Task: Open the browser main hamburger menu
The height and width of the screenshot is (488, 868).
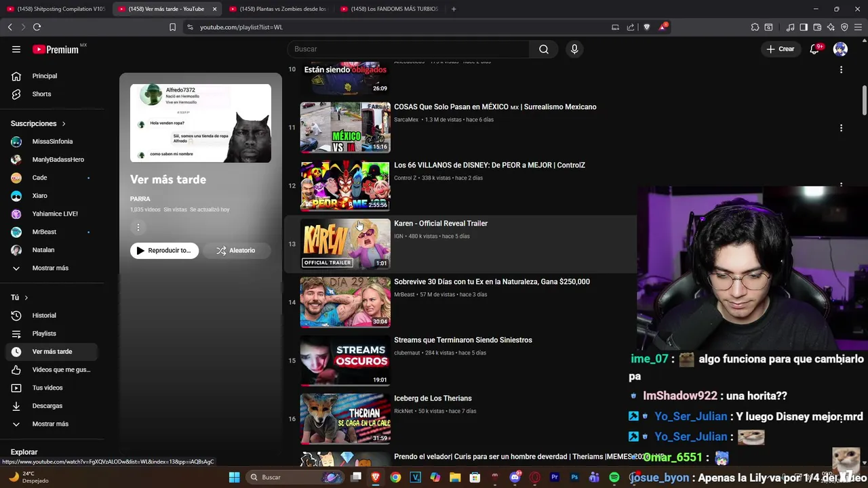Action: 858,27
